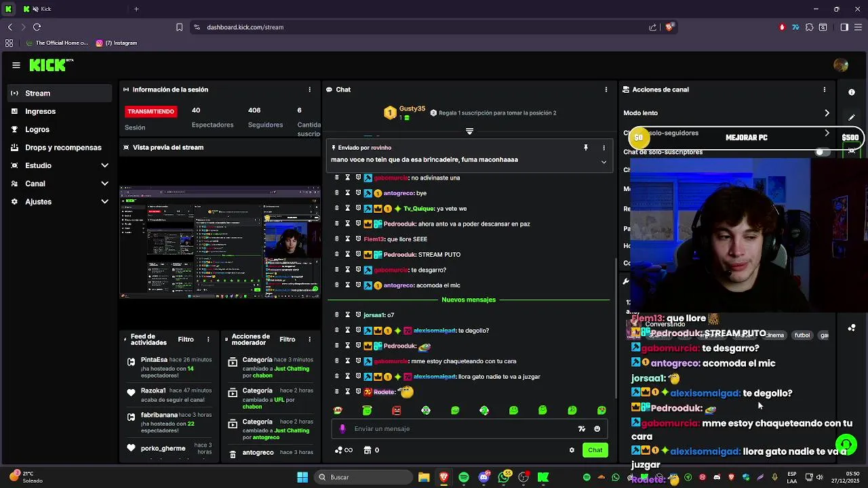The height and width of the screenshot is (488, 868).
Task: Click the browser reload button
Action: [37, 27]
